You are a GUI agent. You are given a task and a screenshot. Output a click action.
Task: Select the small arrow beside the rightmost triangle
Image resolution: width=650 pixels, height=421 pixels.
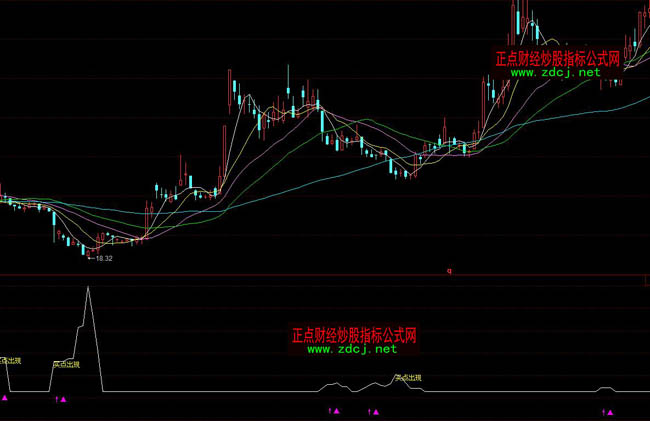pyautogui.click(x=602, y=411)
